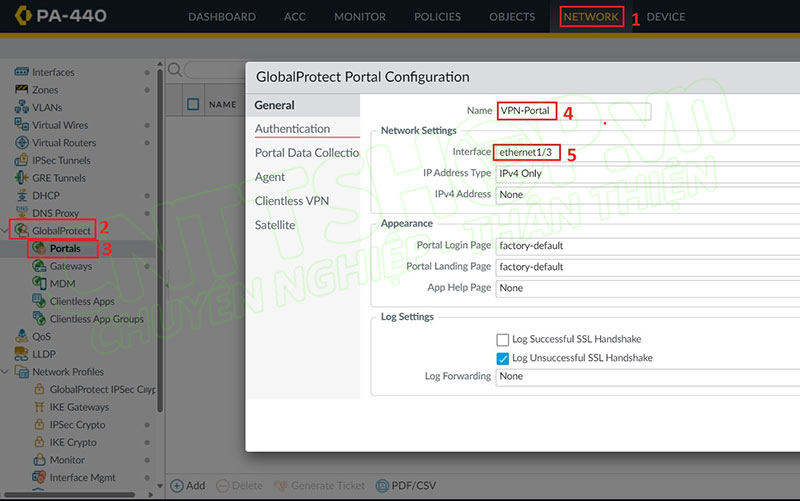Click the MDM icon

coord(39,283)
